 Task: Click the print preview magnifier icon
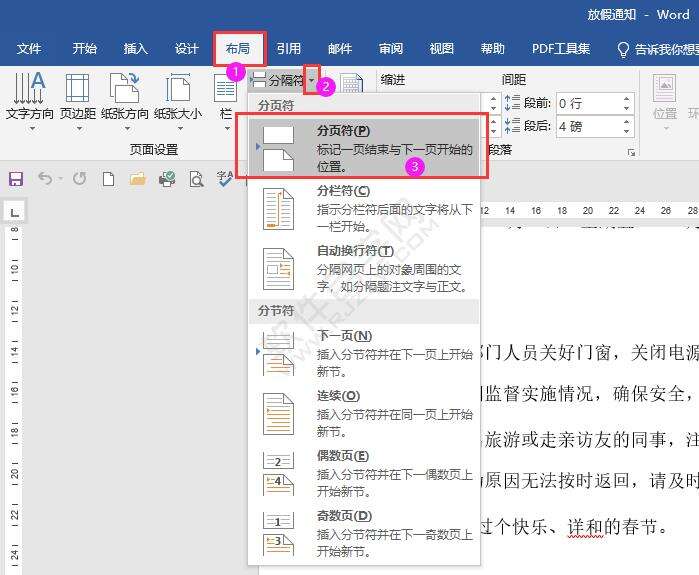[x=196, y=179]
